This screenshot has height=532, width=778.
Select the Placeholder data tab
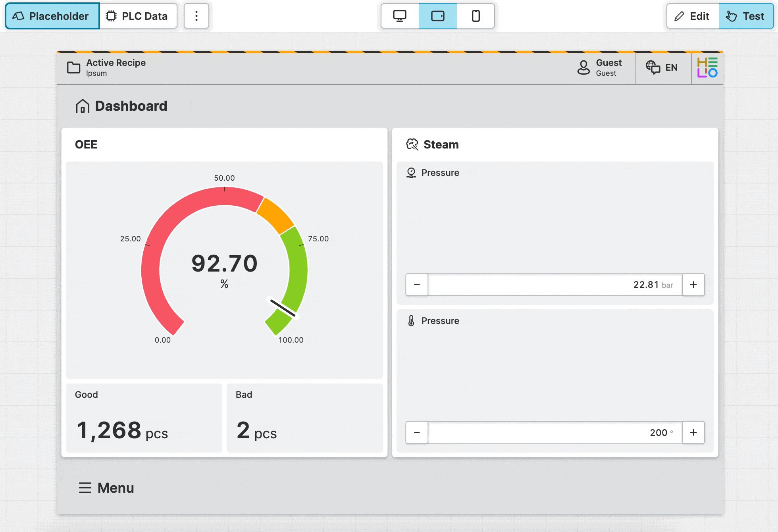click(52, 16)
